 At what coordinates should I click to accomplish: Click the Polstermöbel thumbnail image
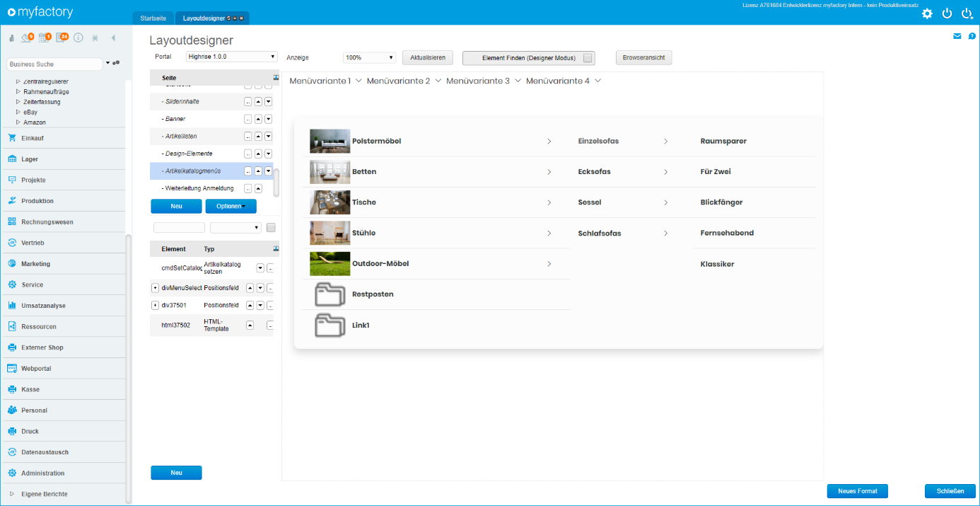(329, 141)
